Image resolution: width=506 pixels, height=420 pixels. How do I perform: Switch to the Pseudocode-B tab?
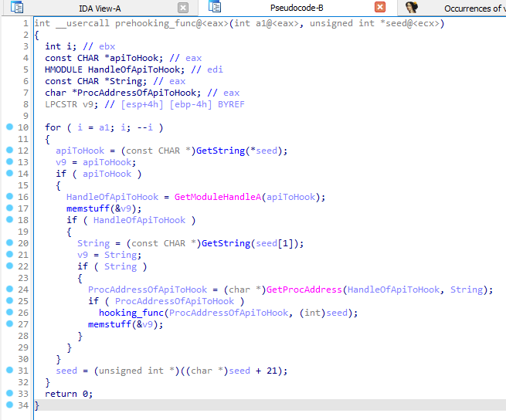pos(296,8)
